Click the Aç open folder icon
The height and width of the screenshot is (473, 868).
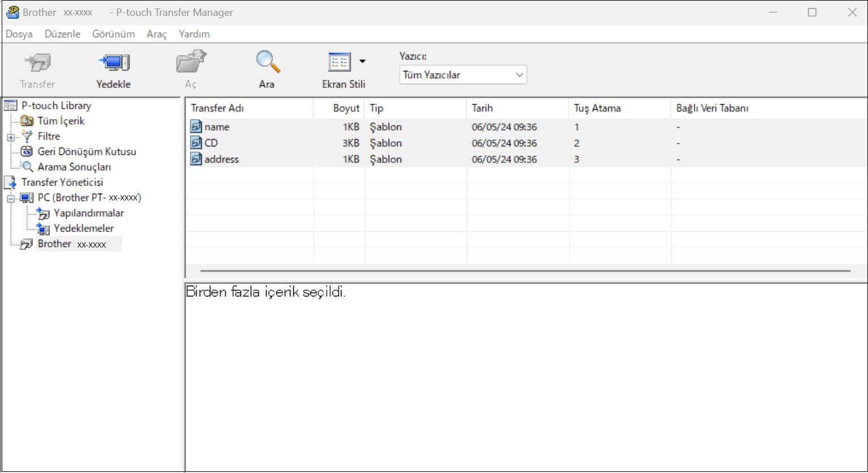point(191,62)
